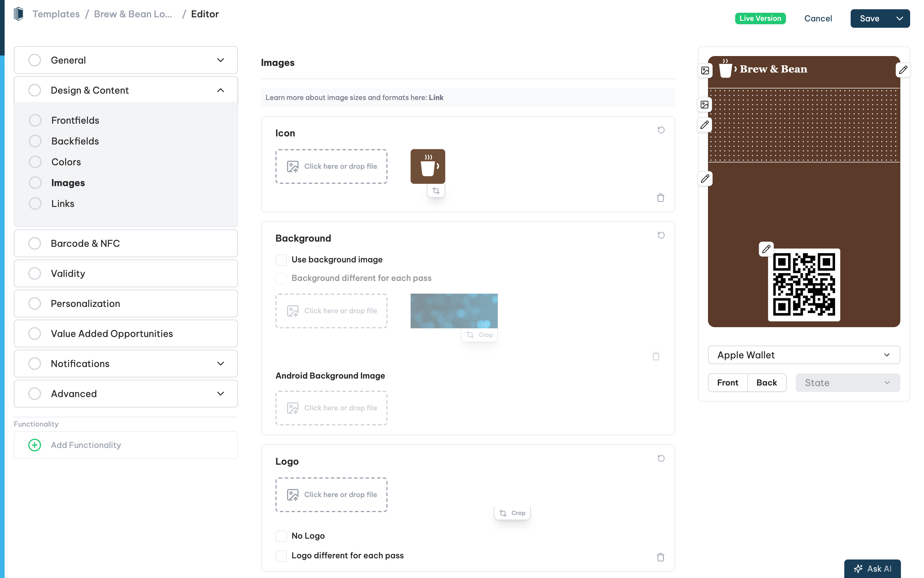Screen dimensions: 924x578
Task: Click the Live Version badge
Action: click(760, 18)
